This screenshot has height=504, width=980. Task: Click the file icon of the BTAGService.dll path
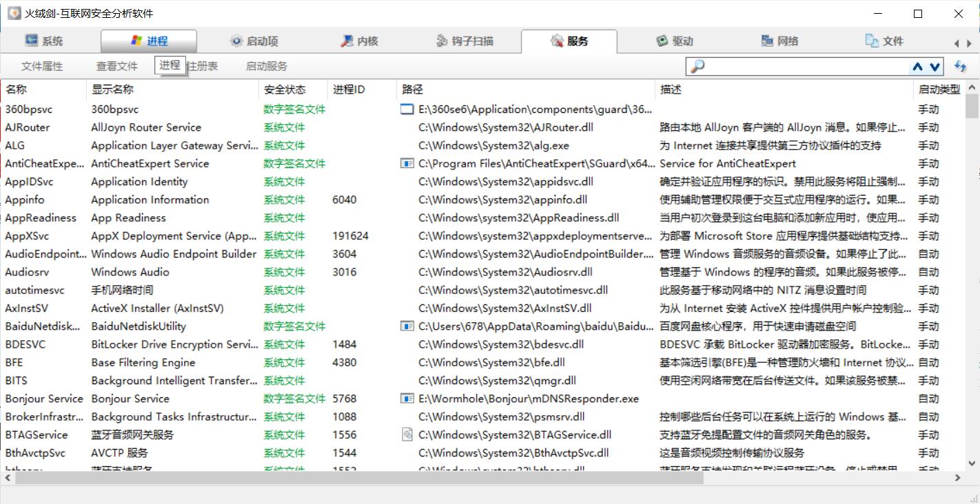407,434
